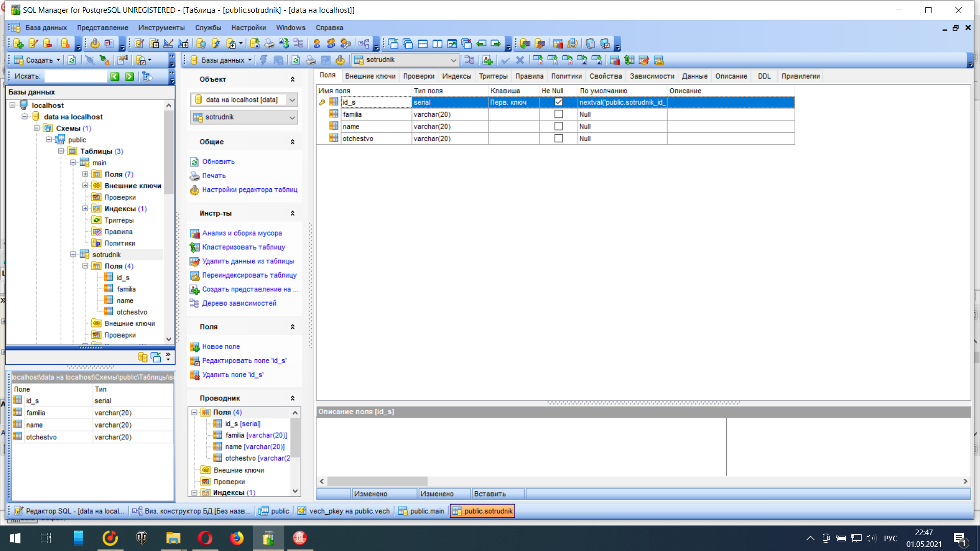
Task: Click the truncate table broom icon
Action: point(644,60)
